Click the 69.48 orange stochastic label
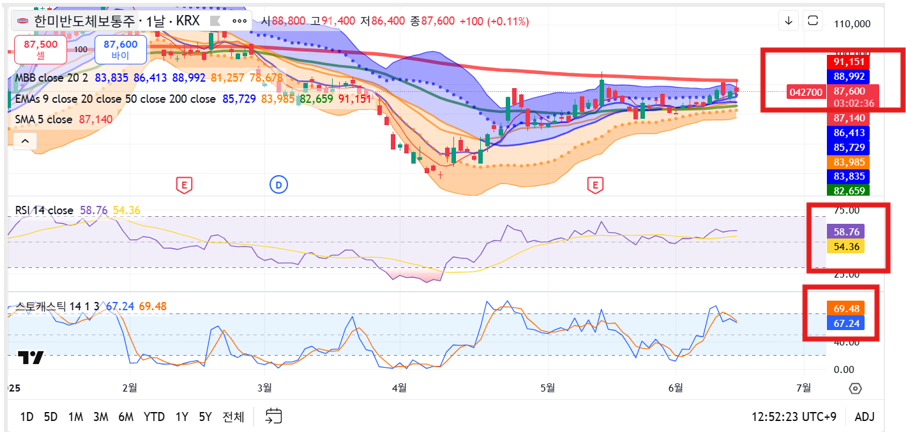The height and width of the screenshot is (432, 906). [x=845, y=308]
